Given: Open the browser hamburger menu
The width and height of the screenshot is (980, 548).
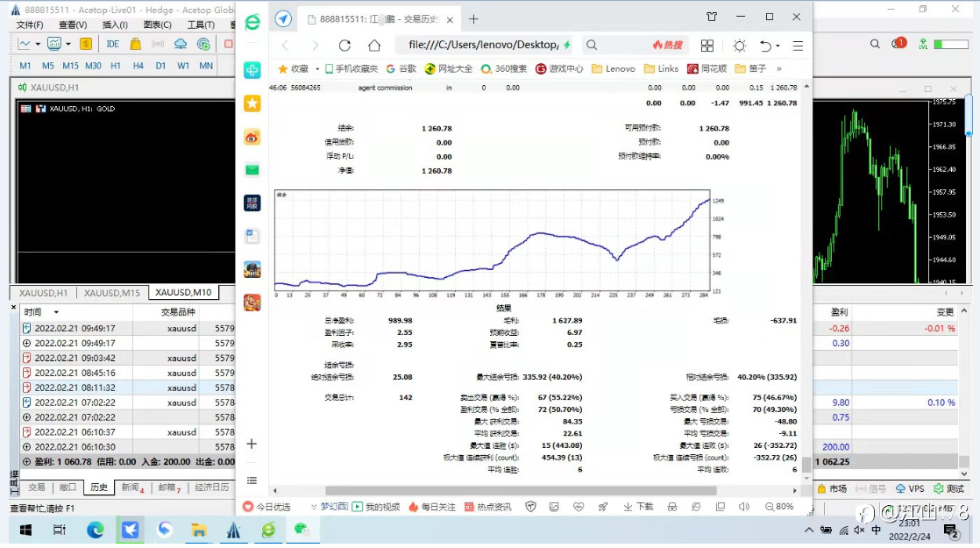Looking at the screenshot, I should pos(798,46).
